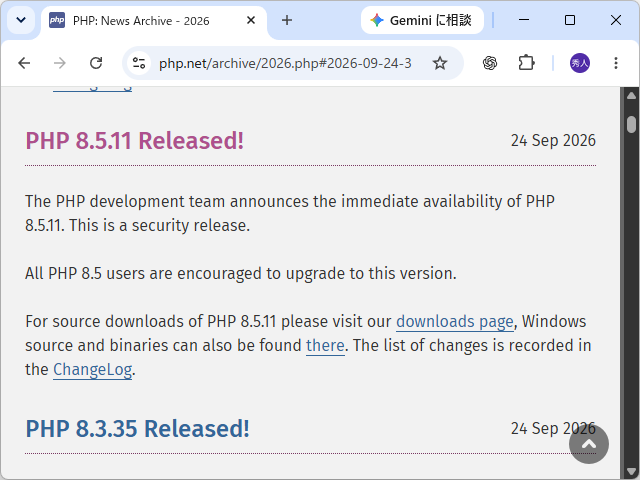Image resolution: width=640 pixels, height=480 pixels.
Task: Follow the downloads page link
Action: (455, 322)
